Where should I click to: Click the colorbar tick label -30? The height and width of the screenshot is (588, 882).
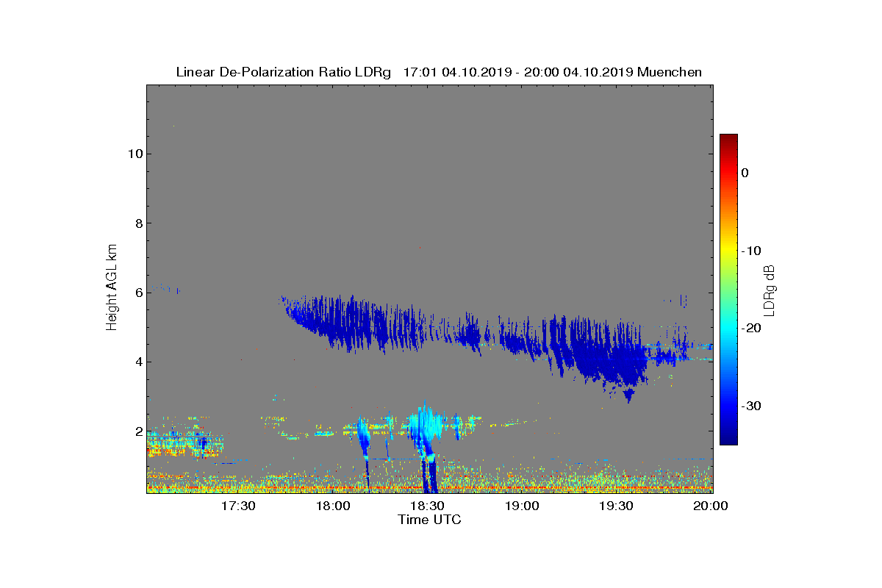(x=750, y=406)
